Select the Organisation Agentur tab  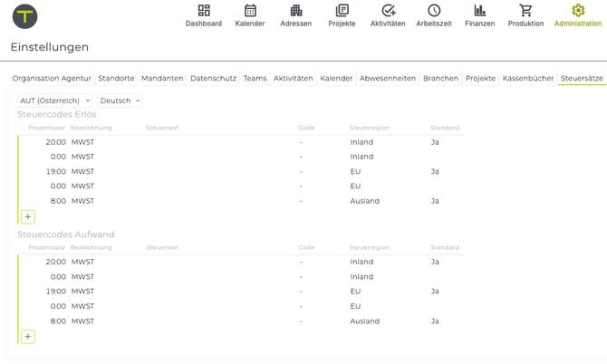[x=52, y=79]
